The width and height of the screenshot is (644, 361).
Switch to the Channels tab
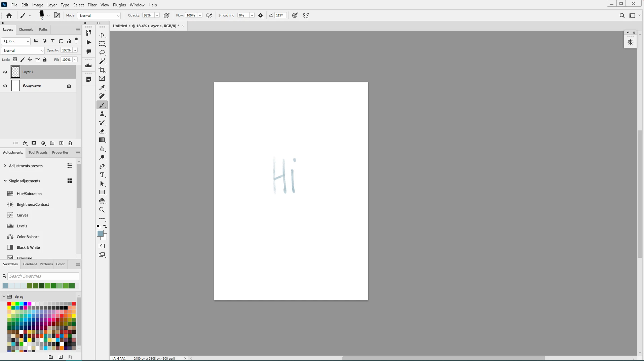pyautogui.click(x=26, y=30)
